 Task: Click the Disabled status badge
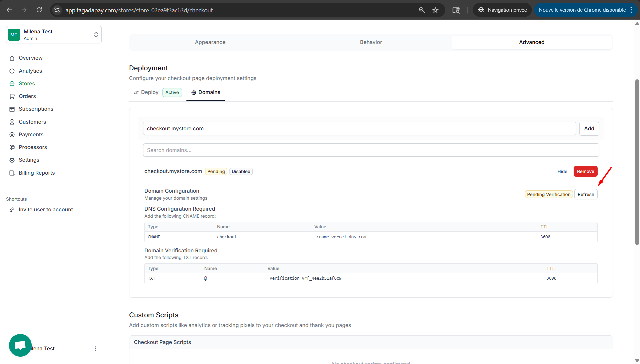coord(241,171)
